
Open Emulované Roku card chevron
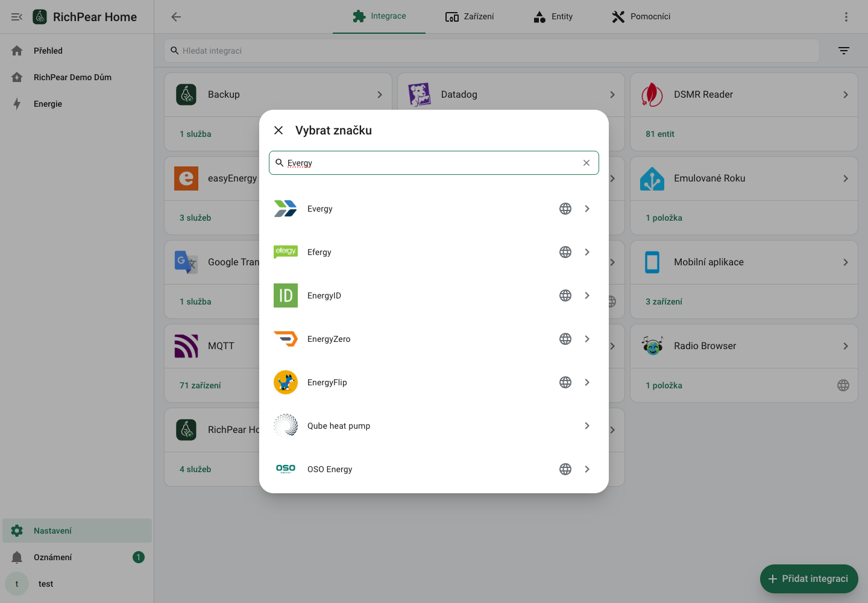(846, 178)
